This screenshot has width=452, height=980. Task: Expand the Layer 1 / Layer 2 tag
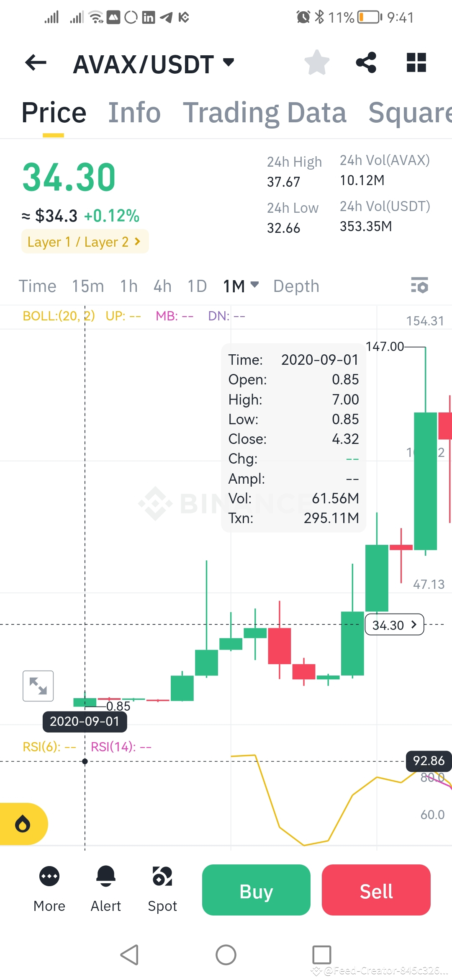[x=85, y=242]
